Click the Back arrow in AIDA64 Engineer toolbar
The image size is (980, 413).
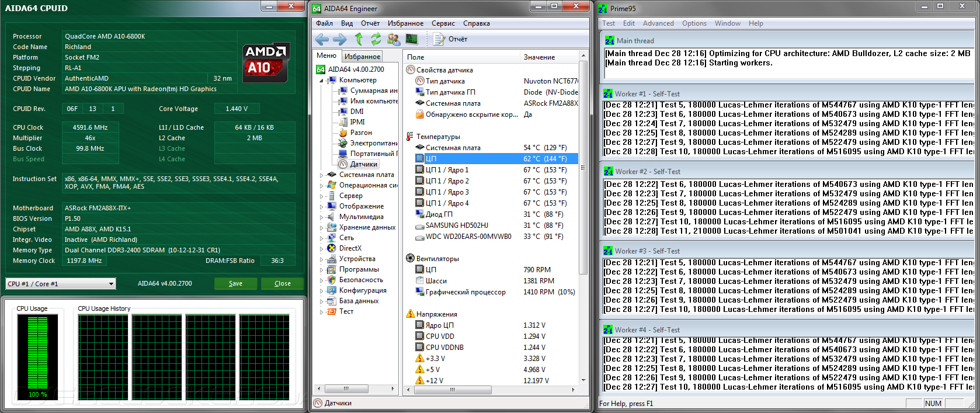pyautogui.click(x=322, y=39)
